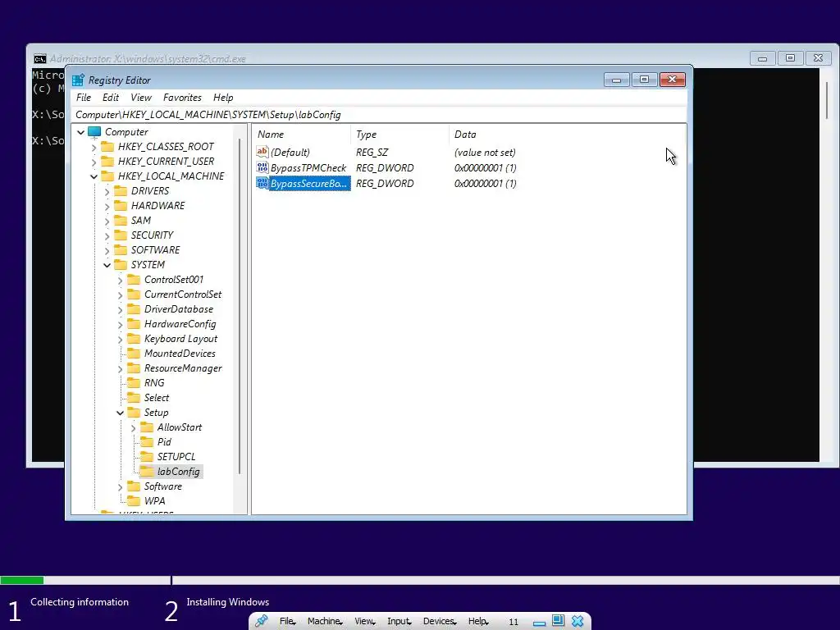Expand the SECURITY key
Image resolution: width=840 pixels, height=630 pixels.
(107, 235)
